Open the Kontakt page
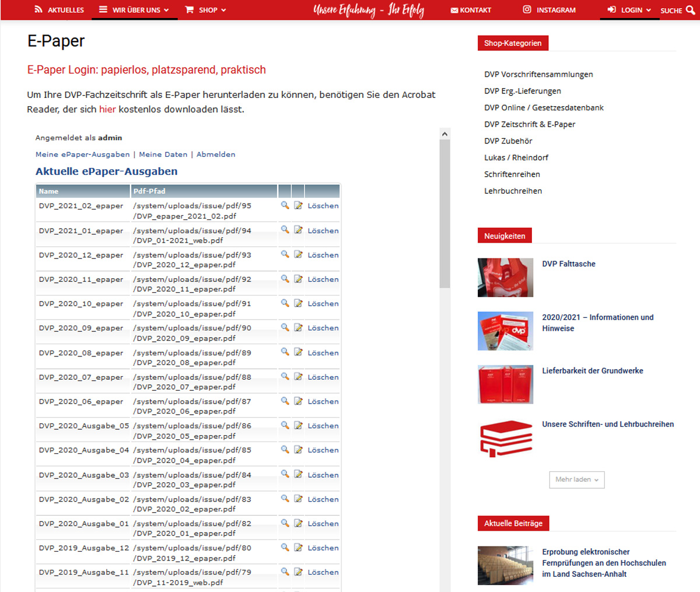Screen dimensions: 700x592 471,10
